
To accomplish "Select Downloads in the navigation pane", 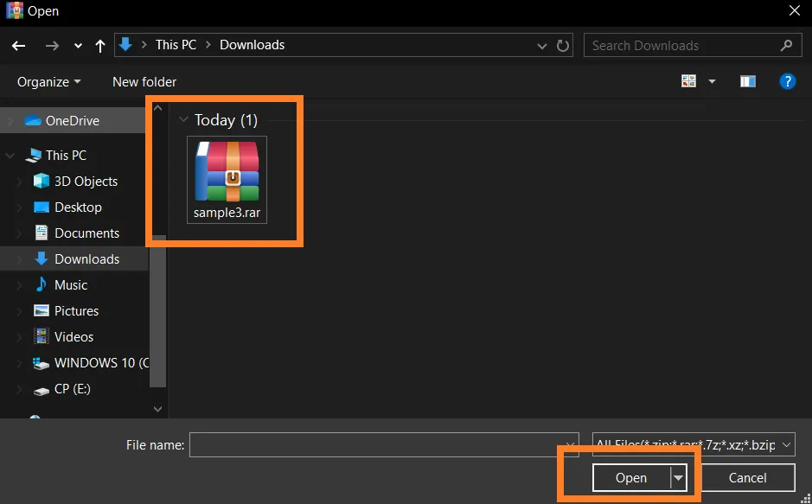I will pos(87,258).
